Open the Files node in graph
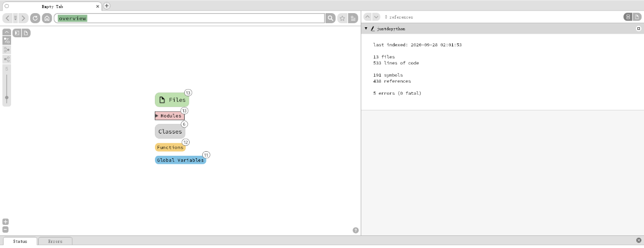Image resolution: width=644 pixels, height=248 pixels. pyautogui.click(x=172, y=100)
